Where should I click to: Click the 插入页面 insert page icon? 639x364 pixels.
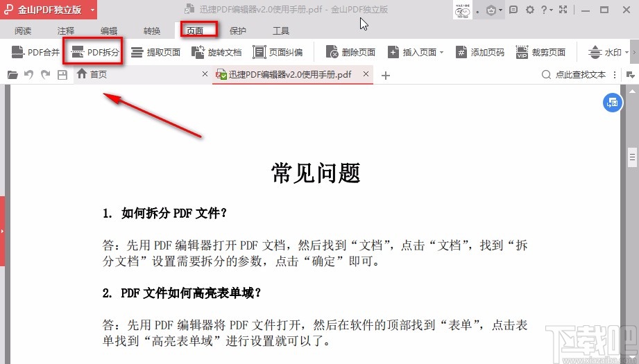coord(393,52)
